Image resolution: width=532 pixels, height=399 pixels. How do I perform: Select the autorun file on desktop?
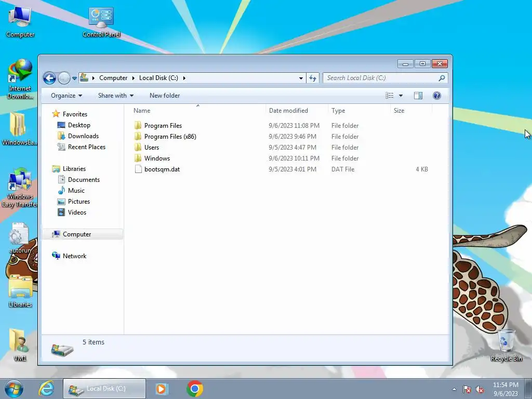coord(19,238)
